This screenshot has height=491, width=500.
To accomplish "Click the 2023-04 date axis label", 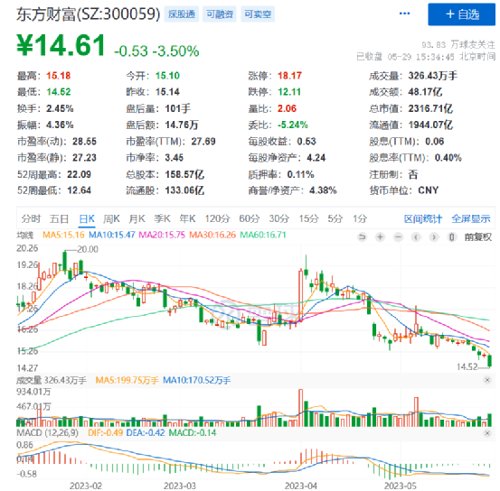I will [301, 486].
